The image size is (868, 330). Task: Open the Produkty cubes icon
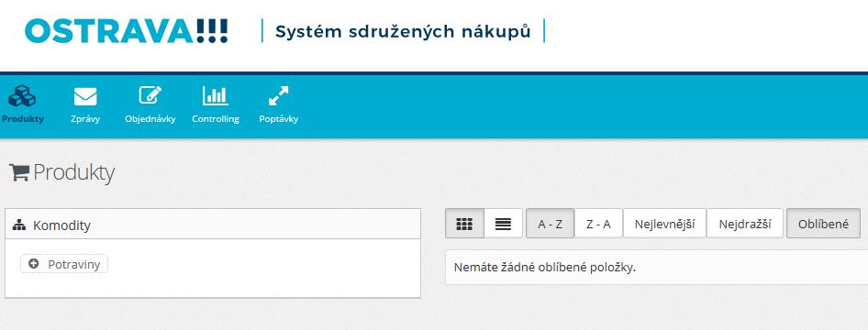[22, 96]
